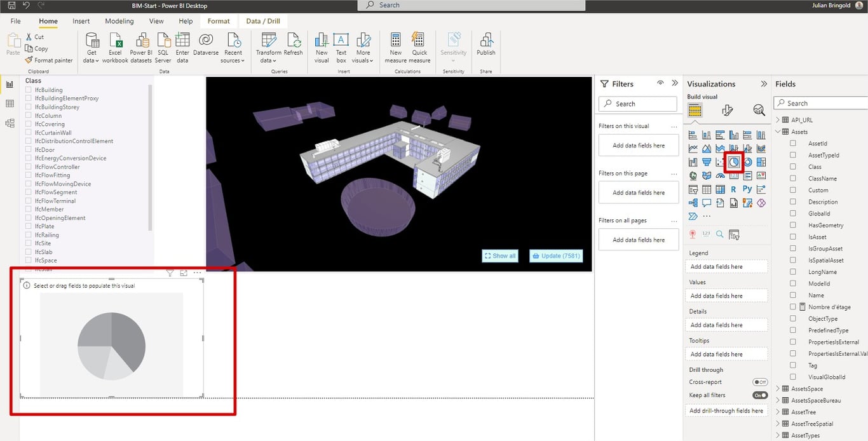
Task: Insert a Text box
Action: [341, 48]
